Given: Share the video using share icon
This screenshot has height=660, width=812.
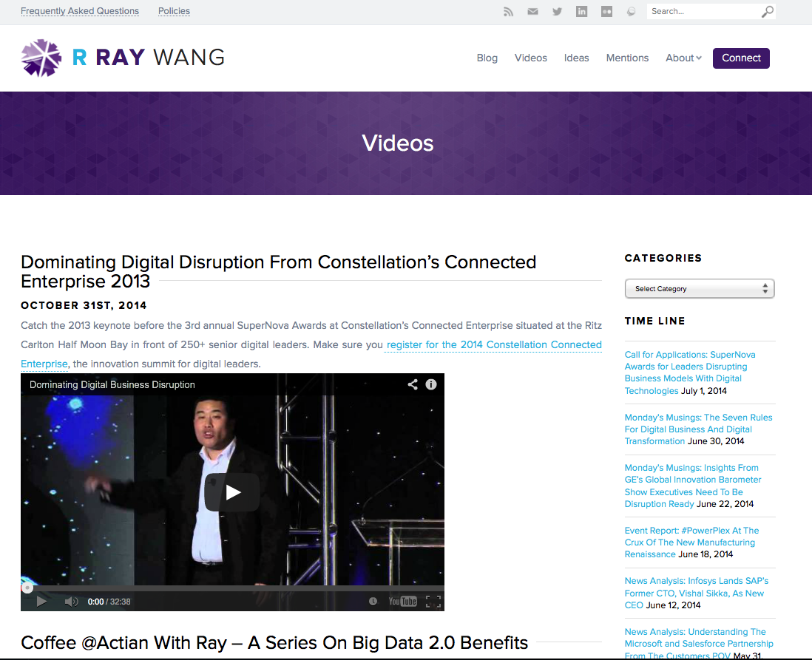Looking at the screenshot, I should point(412,384).
